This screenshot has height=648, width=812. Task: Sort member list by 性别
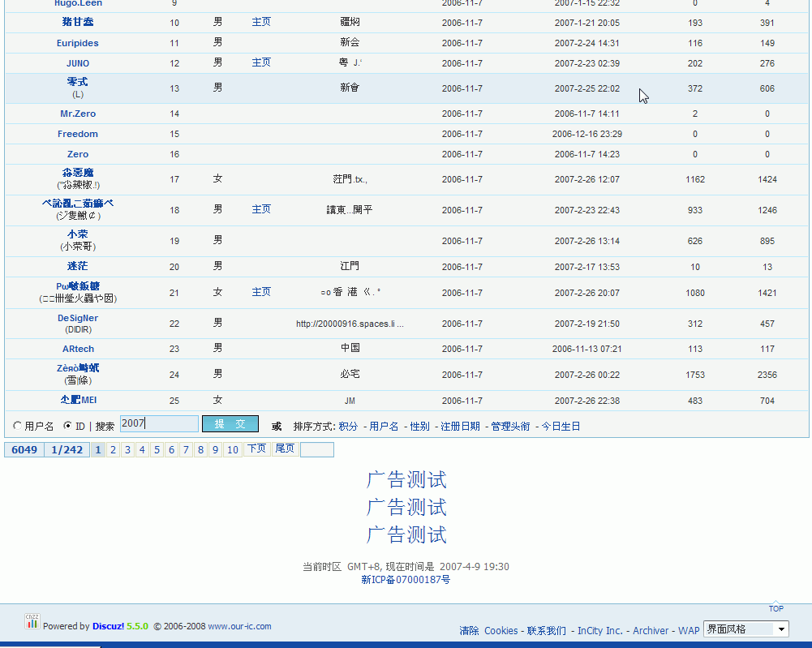click(x=419, y=427)
